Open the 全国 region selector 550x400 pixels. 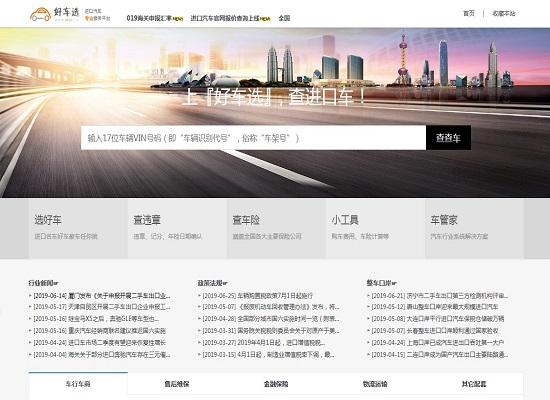tap(284, 18)
